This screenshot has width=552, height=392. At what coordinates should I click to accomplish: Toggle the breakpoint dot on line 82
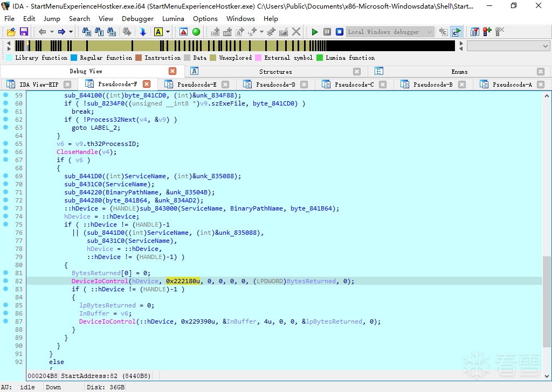5,281
